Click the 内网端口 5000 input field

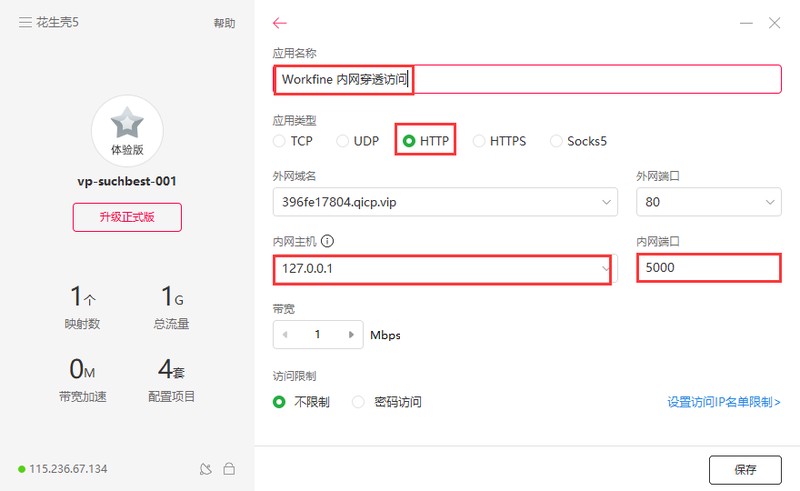pyautogui.click(x=709, y=268)
